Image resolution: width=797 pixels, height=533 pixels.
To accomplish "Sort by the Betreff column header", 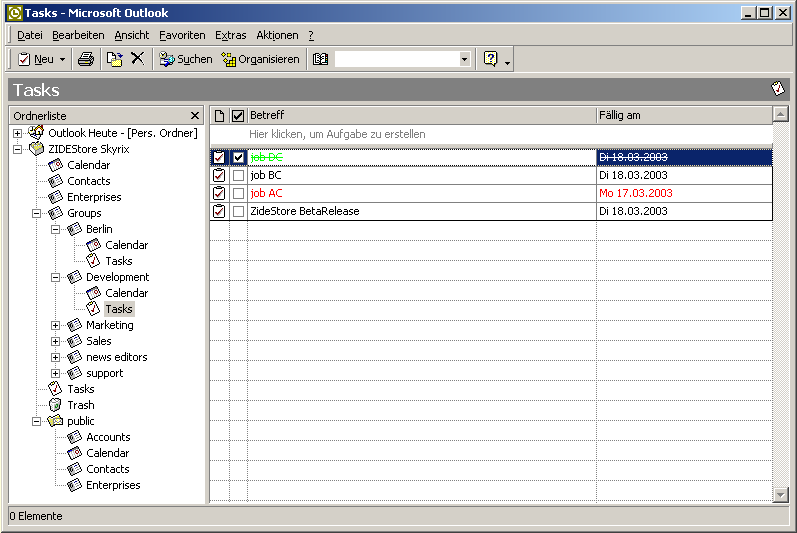I will tap(422, 115).
